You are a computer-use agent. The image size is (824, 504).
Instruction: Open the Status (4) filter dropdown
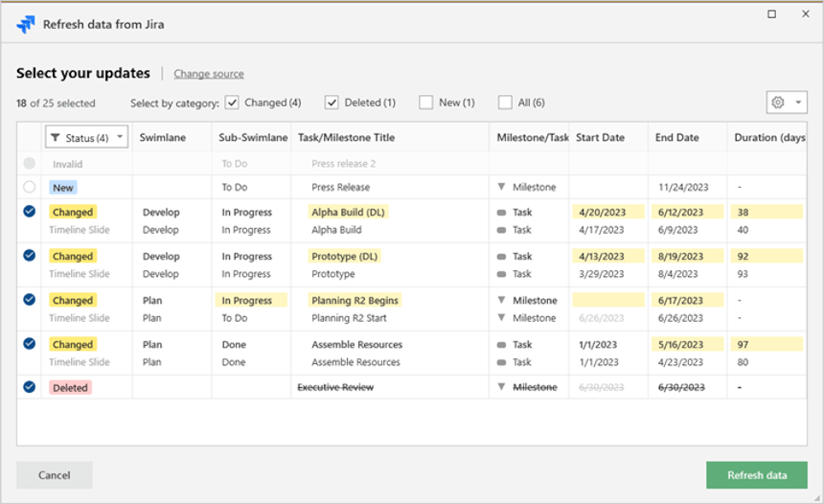(x=119, y=137)
